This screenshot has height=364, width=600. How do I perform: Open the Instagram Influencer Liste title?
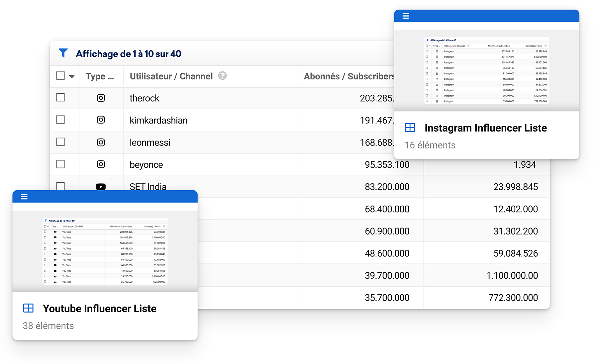[x=486, y=128]
